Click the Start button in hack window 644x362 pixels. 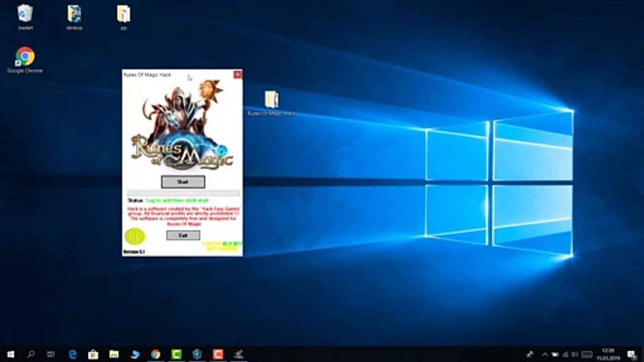point(183,182)
